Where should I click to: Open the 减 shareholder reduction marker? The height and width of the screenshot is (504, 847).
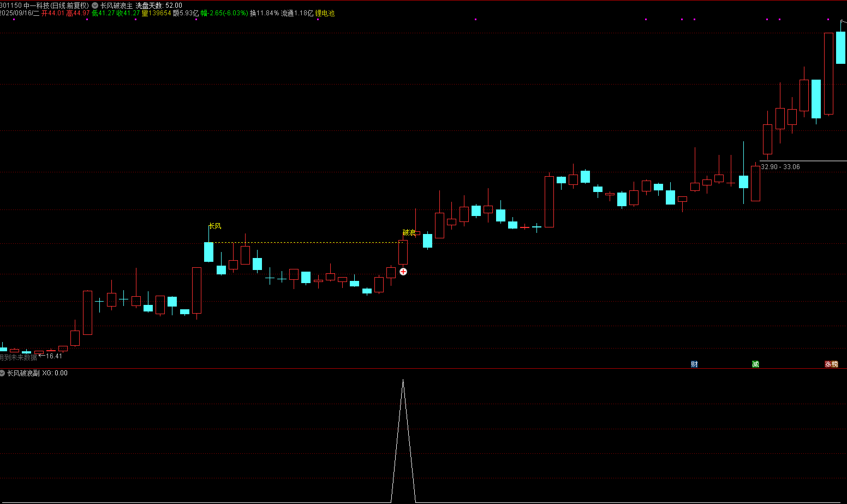(755, 364)
